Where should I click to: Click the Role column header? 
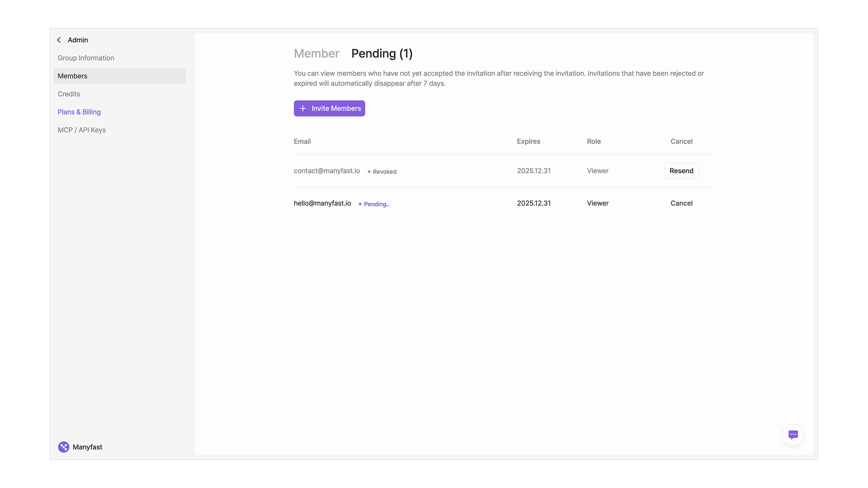tap(594, 141)
